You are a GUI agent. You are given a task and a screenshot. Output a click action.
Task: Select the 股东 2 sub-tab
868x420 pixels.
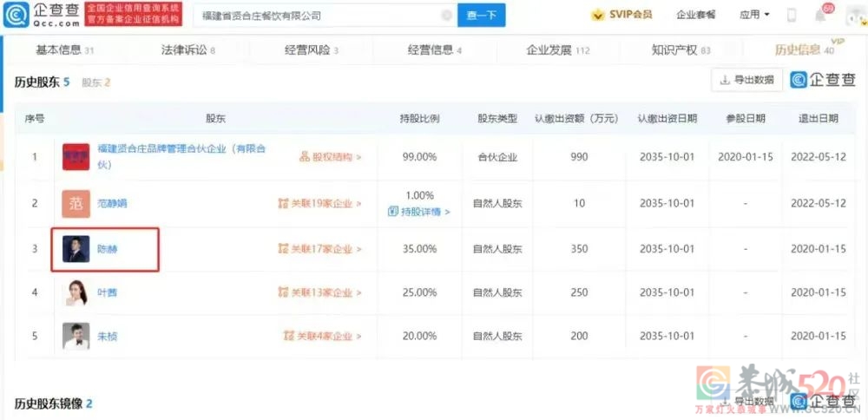(x=96, y=82)
